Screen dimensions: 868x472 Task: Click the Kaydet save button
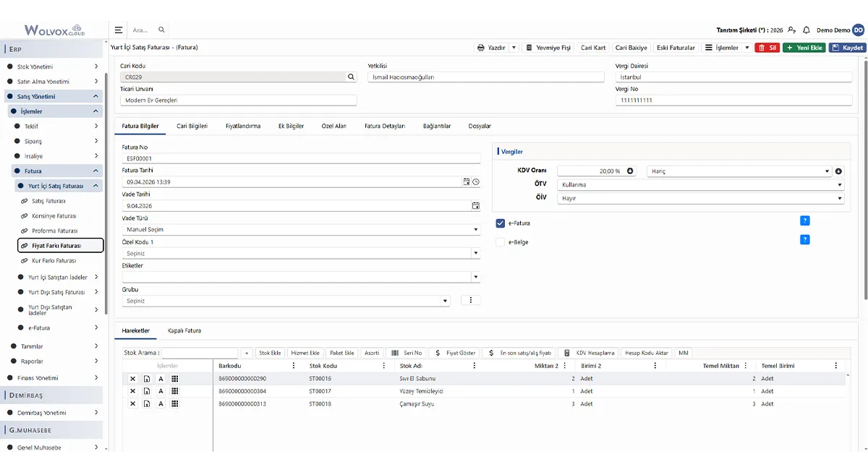[x=847, y=48]
